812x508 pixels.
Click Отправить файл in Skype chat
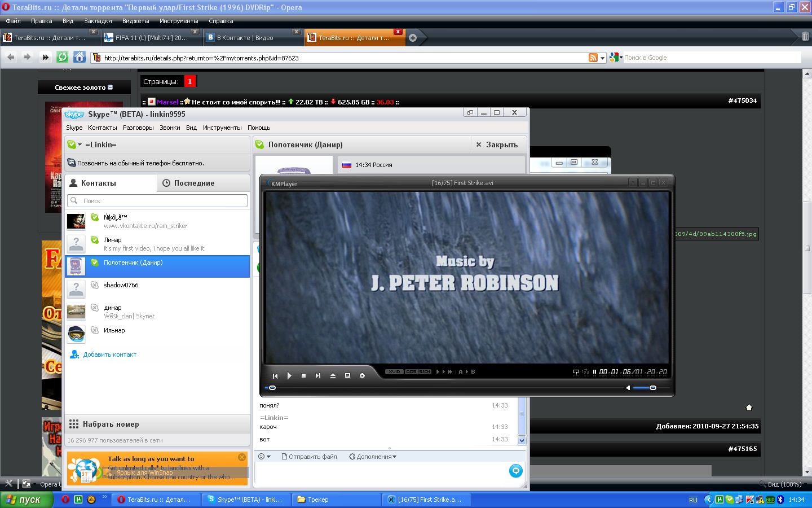coord(309,457)
